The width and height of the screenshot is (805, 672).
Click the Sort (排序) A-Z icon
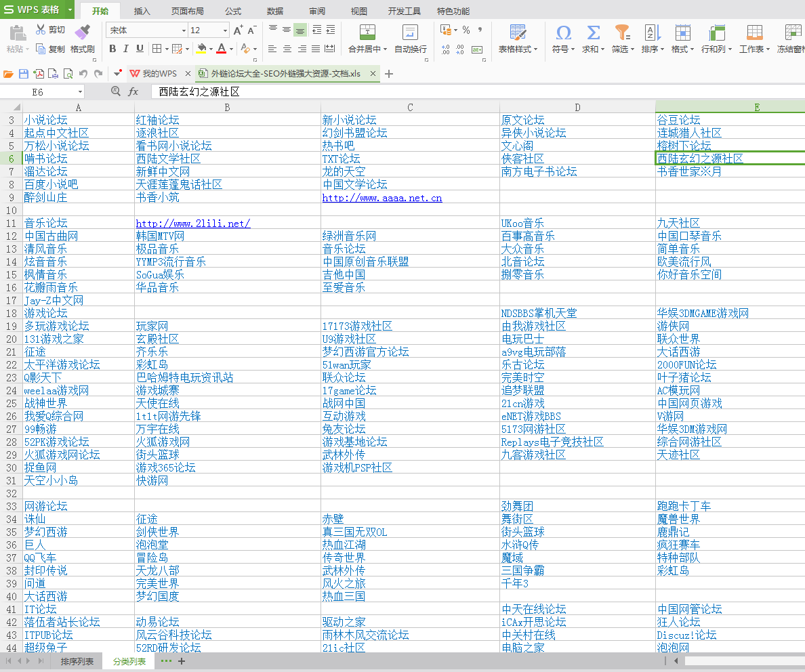pos(653,33)
